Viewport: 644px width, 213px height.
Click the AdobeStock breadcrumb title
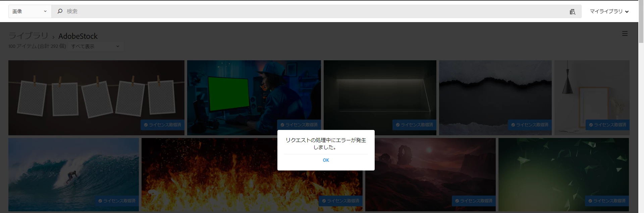click(x=78, y=36)
